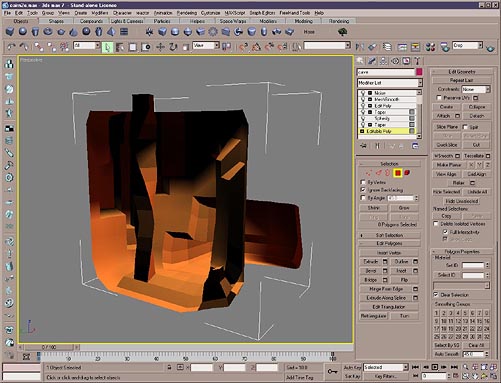Open the Modifiers menu
The image size is (501, 383).
point(100,13)
